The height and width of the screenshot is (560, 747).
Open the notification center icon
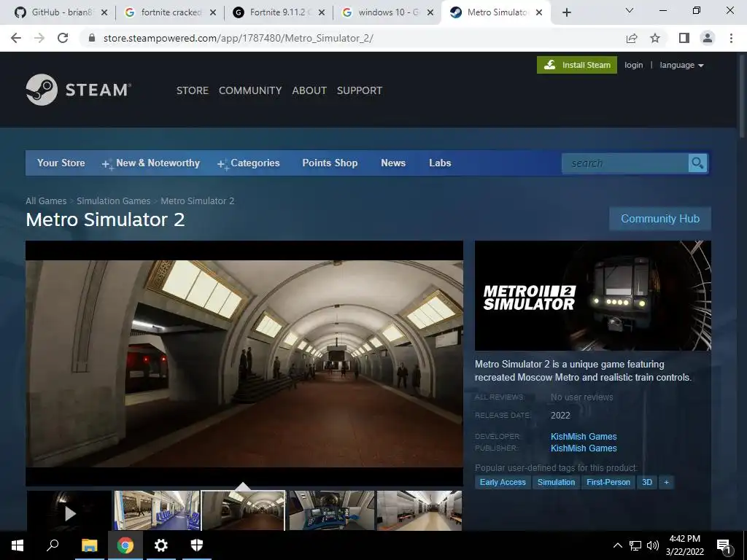pos(723,546)
